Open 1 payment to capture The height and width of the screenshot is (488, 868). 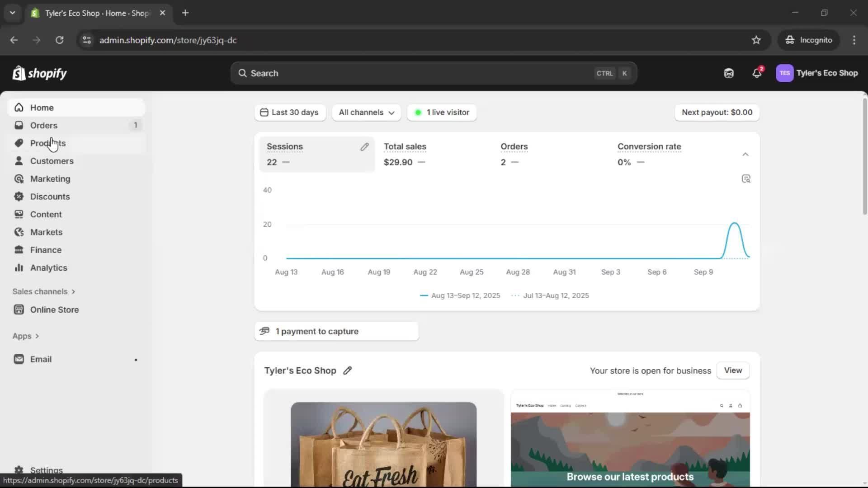point(336,331)
